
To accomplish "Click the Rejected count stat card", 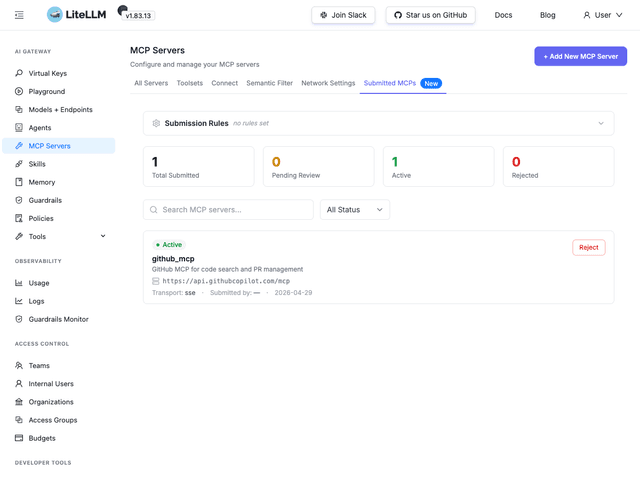I will (x=559, y=167).
